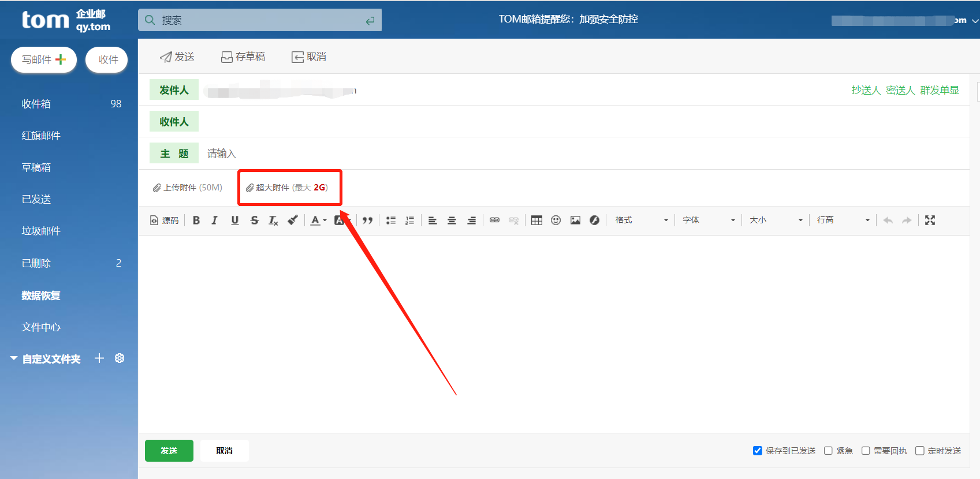The height and width of the screenshot is (479, 980).
Task: Open the 行高 line height dropdown
Action: pos(843,220)
